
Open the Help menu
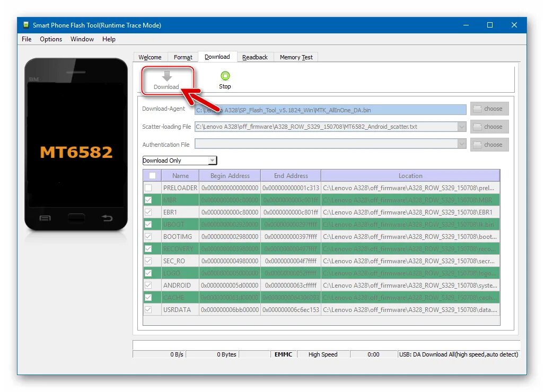[109, 39]
